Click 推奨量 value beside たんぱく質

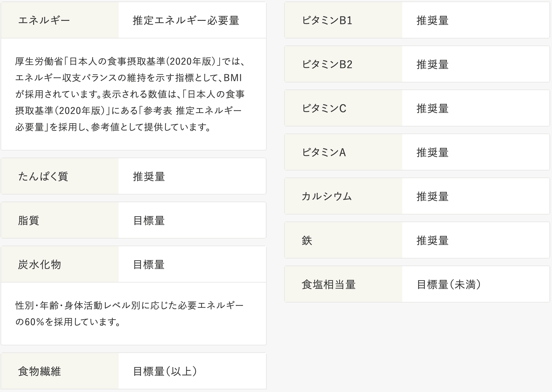click(x=149, y=176)
